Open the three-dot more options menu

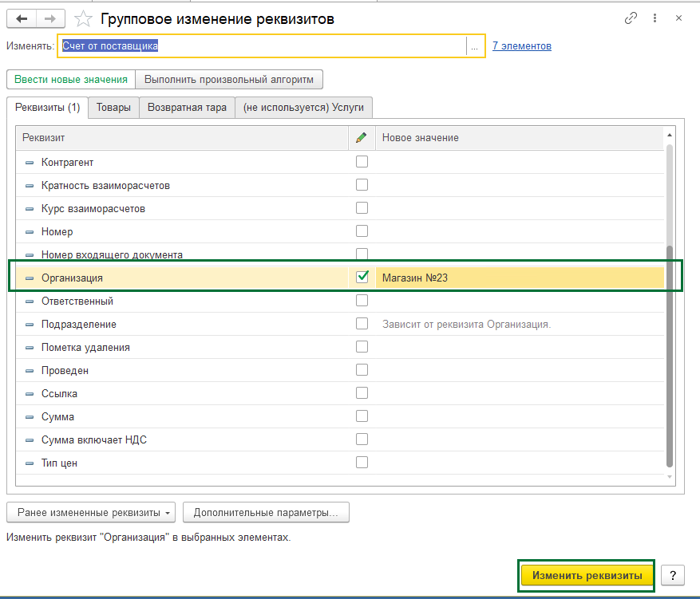click(655, 18)
